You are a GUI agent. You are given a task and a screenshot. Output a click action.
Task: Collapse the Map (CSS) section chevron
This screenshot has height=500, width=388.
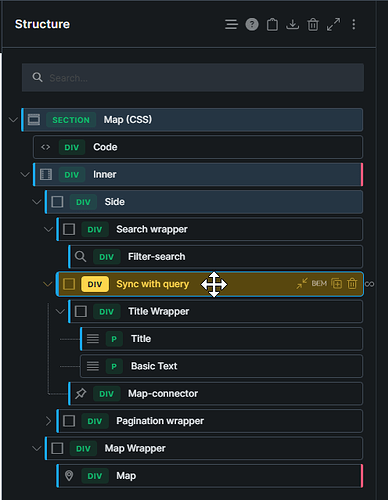pos(13,120)
